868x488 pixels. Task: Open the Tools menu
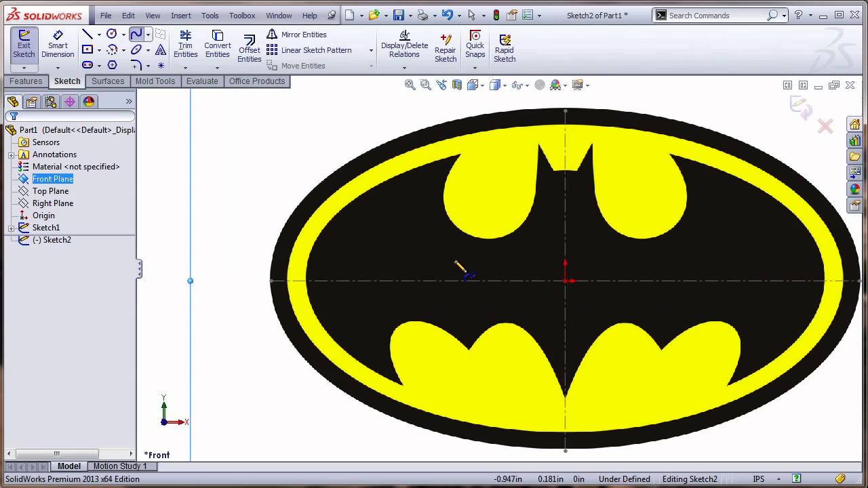click(210, 15)
